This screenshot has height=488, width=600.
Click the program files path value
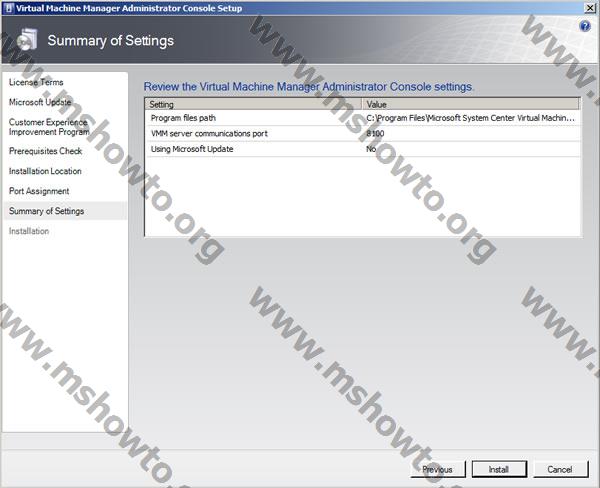(470, 118)
